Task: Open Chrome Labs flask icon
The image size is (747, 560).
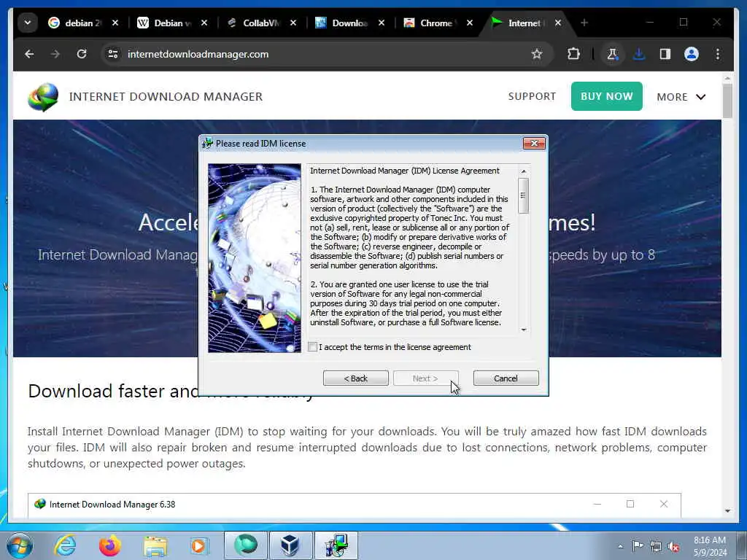Action: click(613, 54)
